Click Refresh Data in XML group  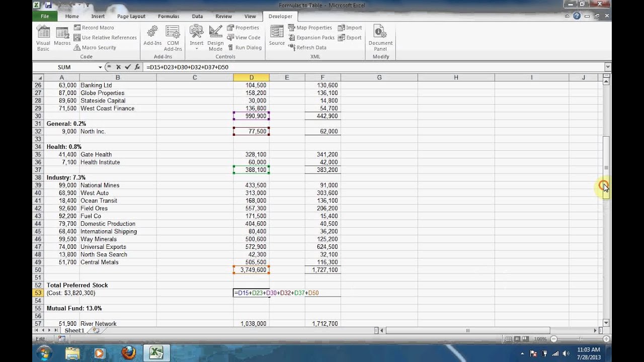(x=307, y=48)
